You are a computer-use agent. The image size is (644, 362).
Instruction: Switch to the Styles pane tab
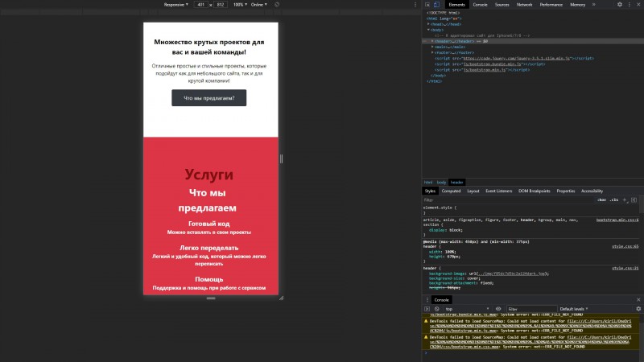(x=430, y=191)
